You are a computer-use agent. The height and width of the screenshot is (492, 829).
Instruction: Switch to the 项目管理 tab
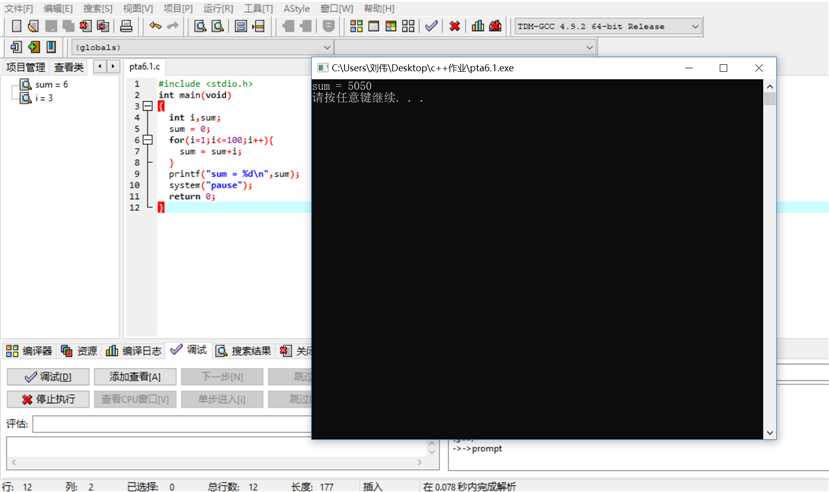[25, 67]
